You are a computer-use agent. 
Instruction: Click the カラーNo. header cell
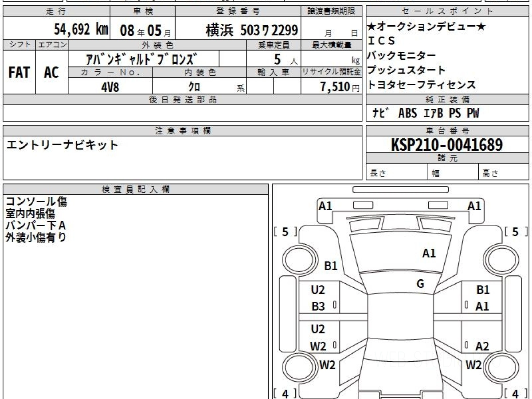[x=110, y=72]
